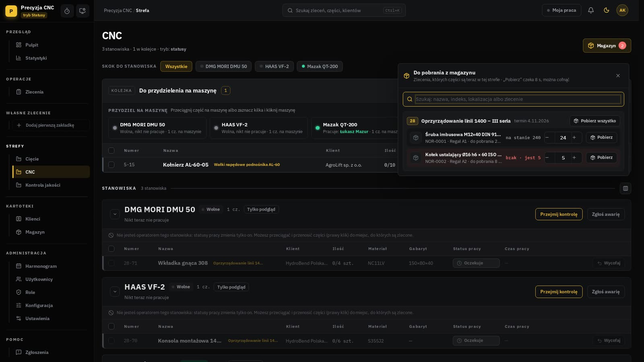Increase quantity for Śruba imbusowa M12×40
The width and height of the screenshot is (644, 362).
pos(574,138)
